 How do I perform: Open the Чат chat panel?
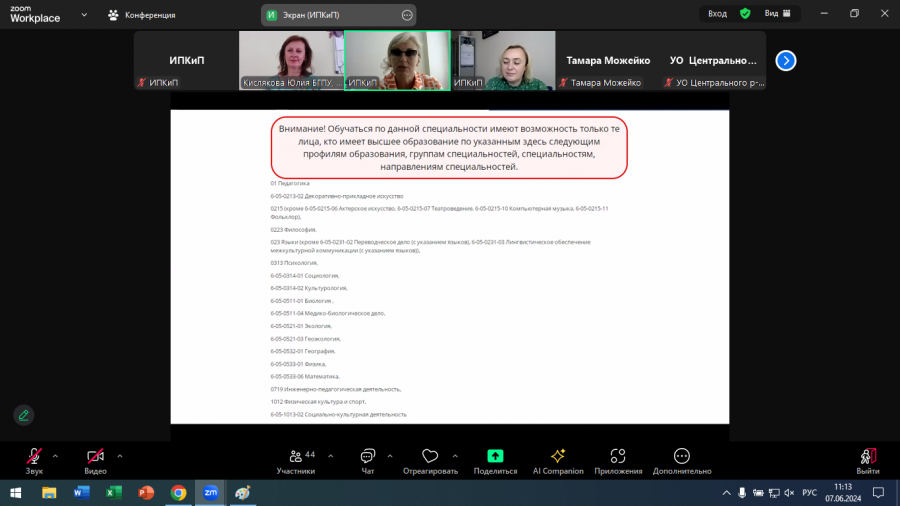tap(367, 461)
